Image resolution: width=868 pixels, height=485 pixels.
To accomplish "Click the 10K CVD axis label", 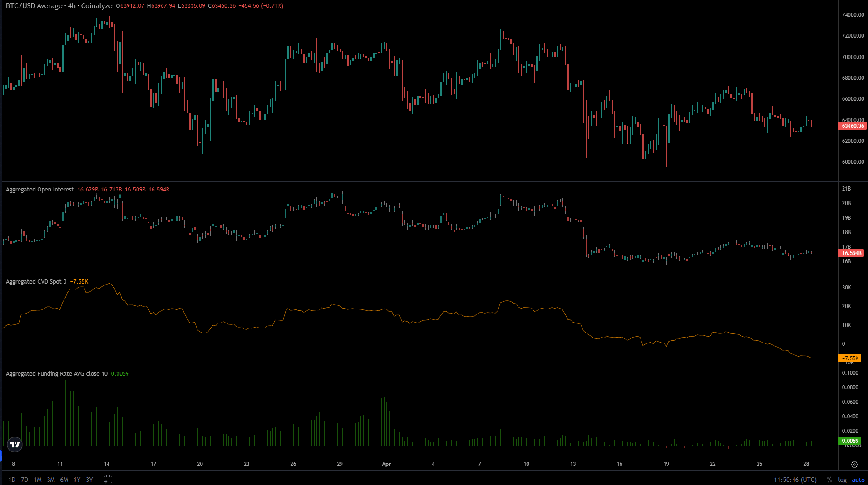I will coord(846,325).
